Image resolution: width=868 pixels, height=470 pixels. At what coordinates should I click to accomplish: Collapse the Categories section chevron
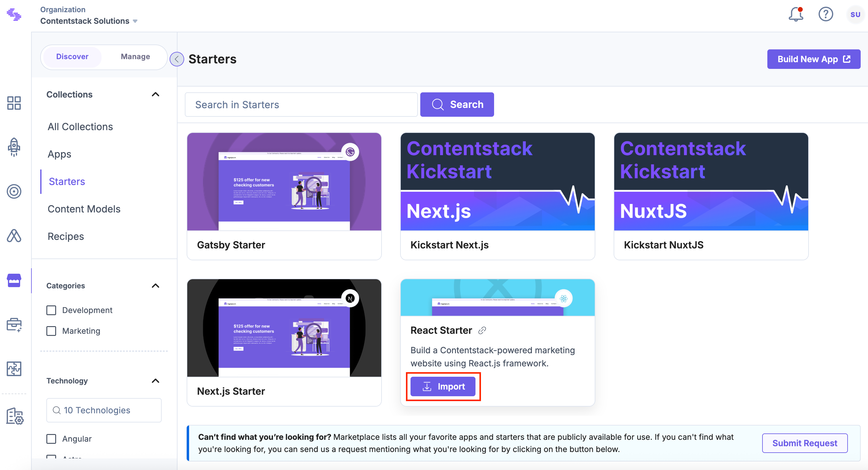click(x=155, y=286)
